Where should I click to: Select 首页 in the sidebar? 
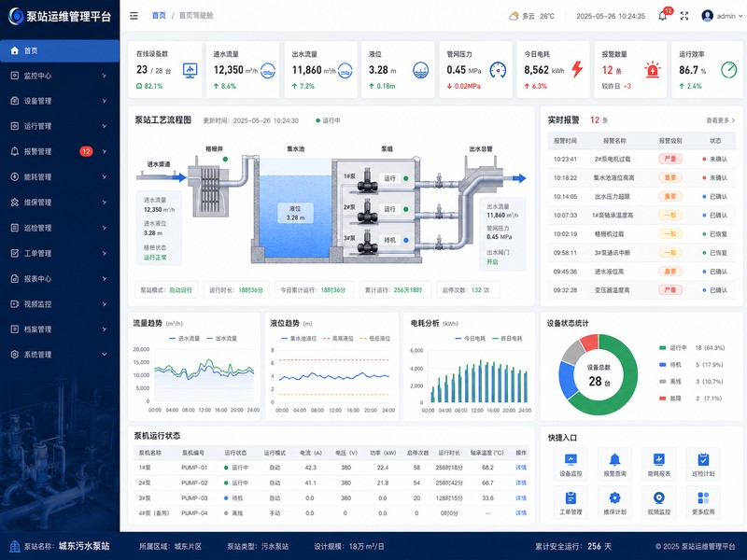[x=60, y=50]
